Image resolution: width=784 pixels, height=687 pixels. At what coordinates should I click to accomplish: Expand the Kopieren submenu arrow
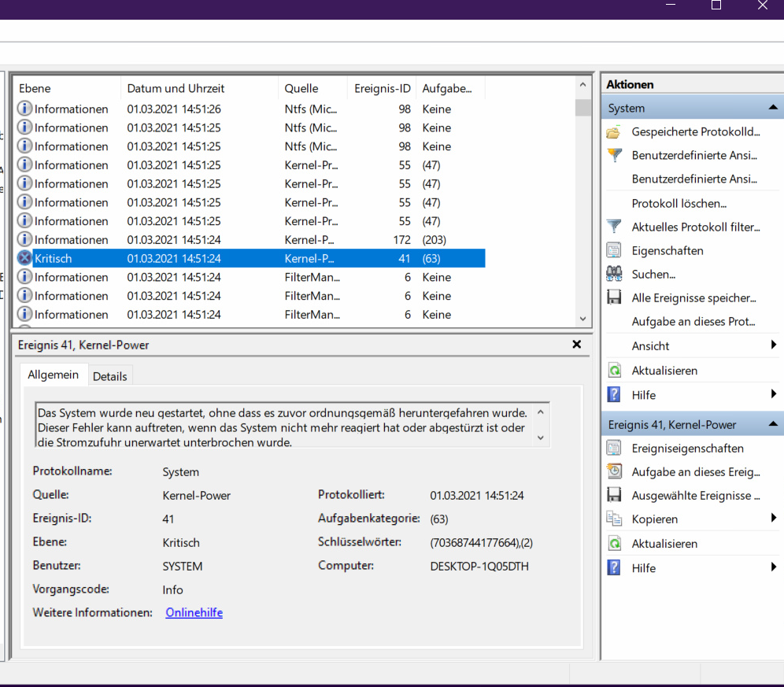(774, 518)
